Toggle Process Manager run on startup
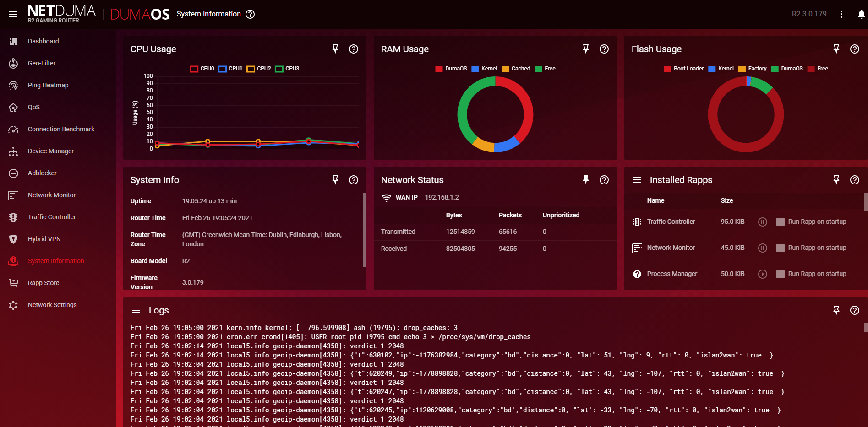Image resolution: width=868 pixels, height=427 pixels. coord(781,274)
